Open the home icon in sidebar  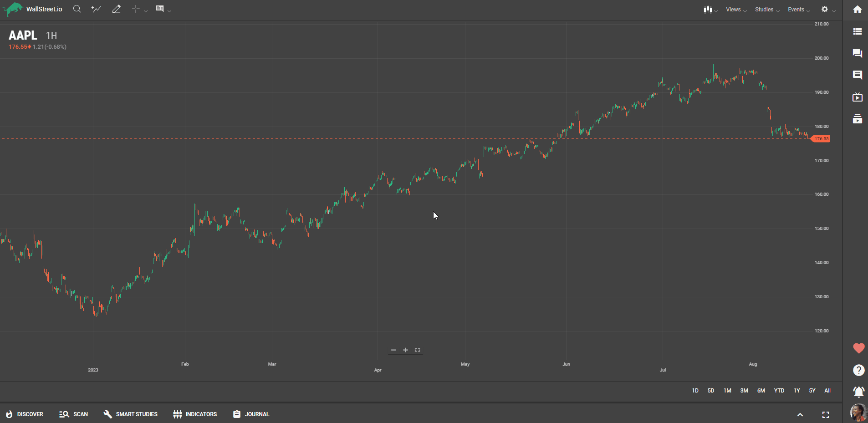(857, 10)
